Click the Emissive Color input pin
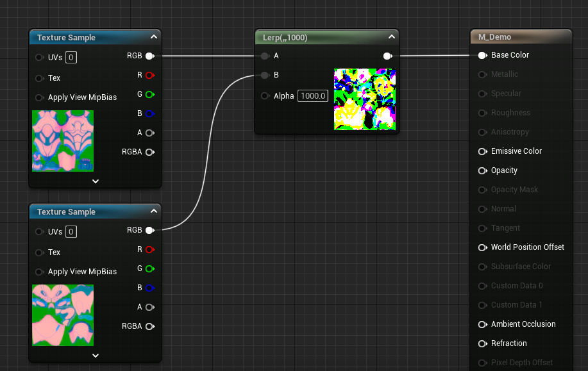The width and height of the screenshot is (588, 371). tap(482, 151)
